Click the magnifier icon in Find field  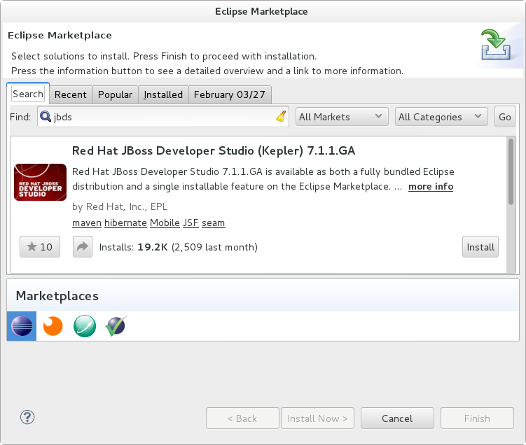(x=45, y=116)
